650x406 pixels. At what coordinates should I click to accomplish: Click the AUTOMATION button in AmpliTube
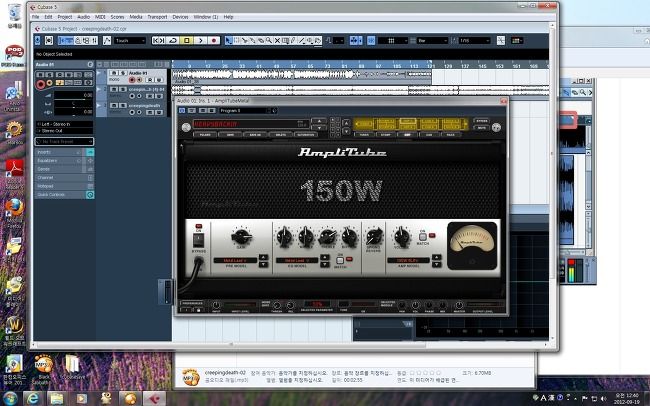click(306, 135)
